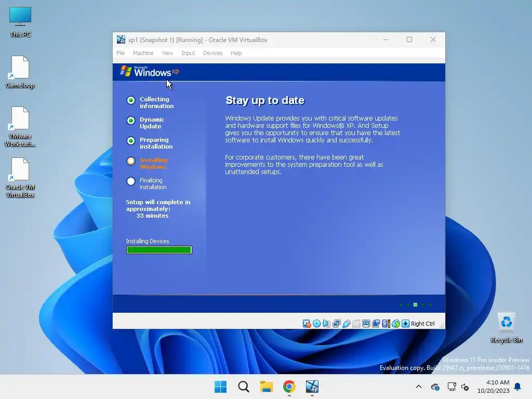Open the File menu in VirtualBox
The image size is (532, 399).
[x=121, y=53]
